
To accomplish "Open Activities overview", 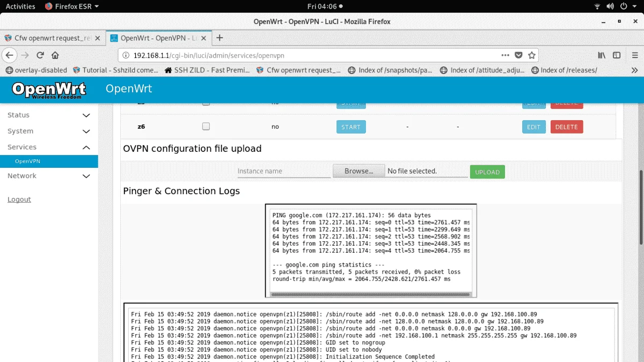I will pyautogui.click(x=20, y=6).
